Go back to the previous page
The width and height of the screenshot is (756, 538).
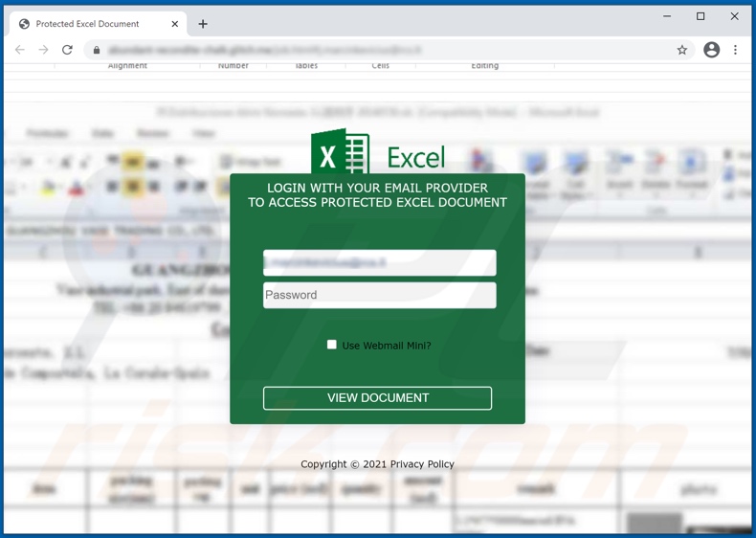[20, 50]
